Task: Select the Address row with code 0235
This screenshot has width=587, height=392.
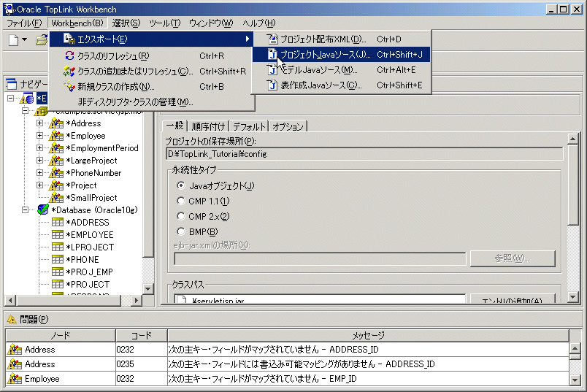Action: click(288, 364)
